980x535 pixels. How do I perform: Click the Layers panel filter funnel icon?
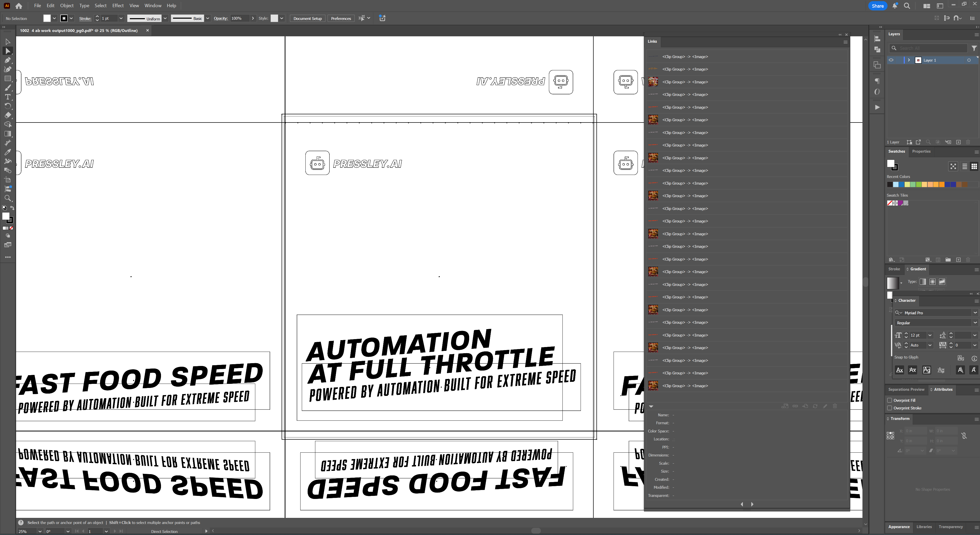pos(974,48)
